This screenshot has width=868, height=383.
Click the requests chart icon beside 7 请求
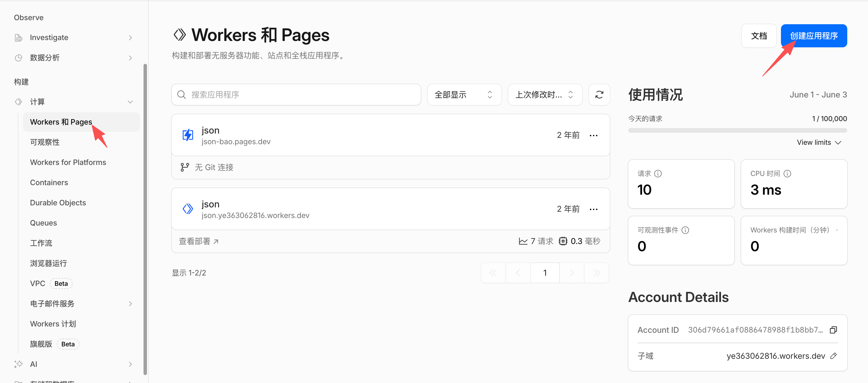coord(523,241)
